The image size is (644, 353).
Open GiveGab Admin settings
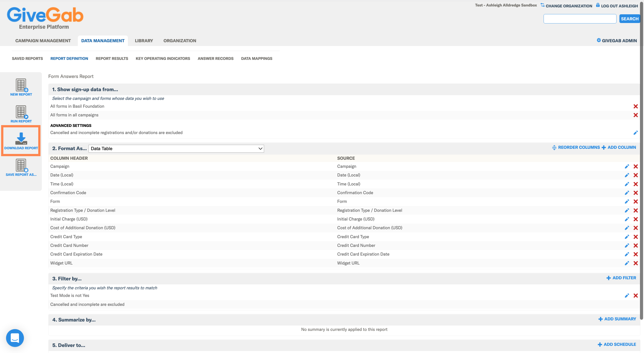pos(616,41)
